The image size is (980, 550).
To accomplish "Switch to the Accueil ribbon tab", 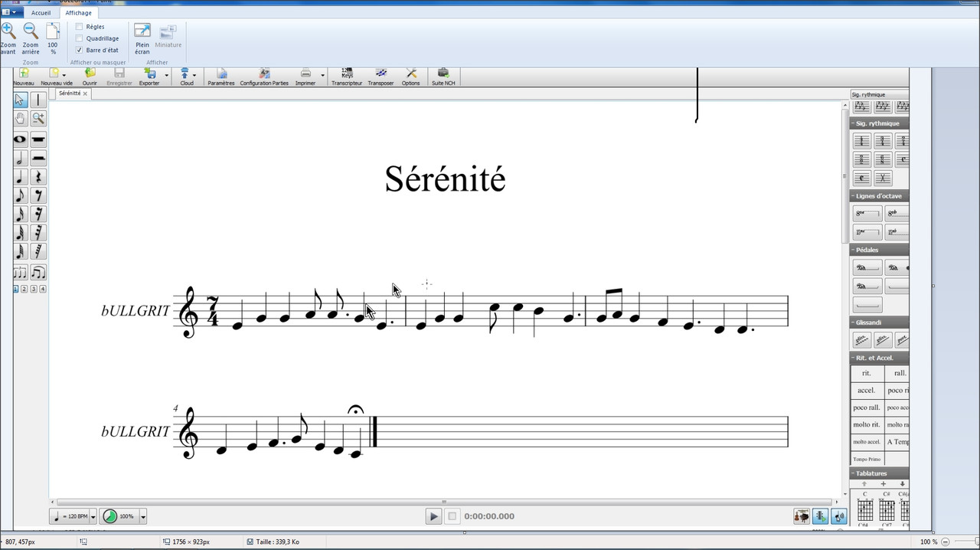I will [x=41, y=13].
